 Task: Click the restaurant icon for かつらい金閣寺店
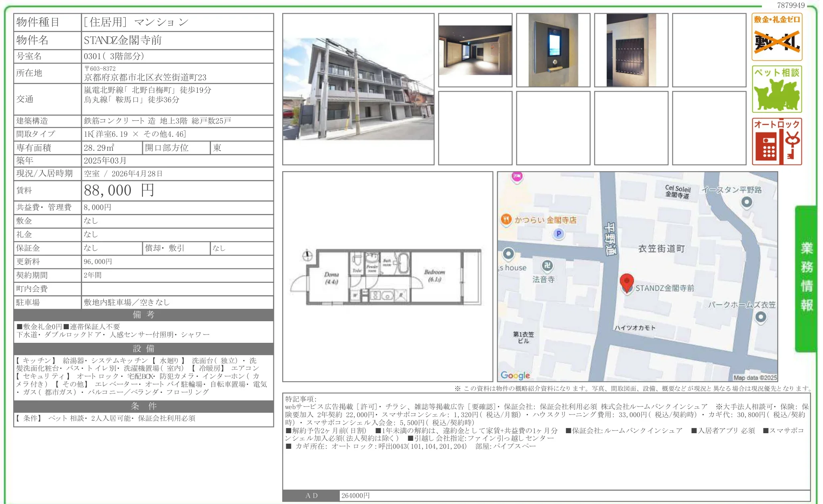[507, 219]
